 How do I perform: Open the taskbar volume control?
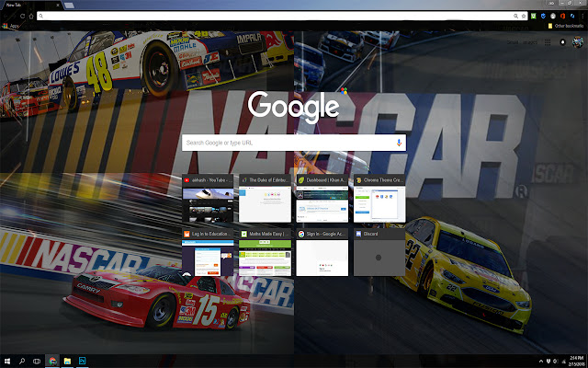(x=555, y=362)
